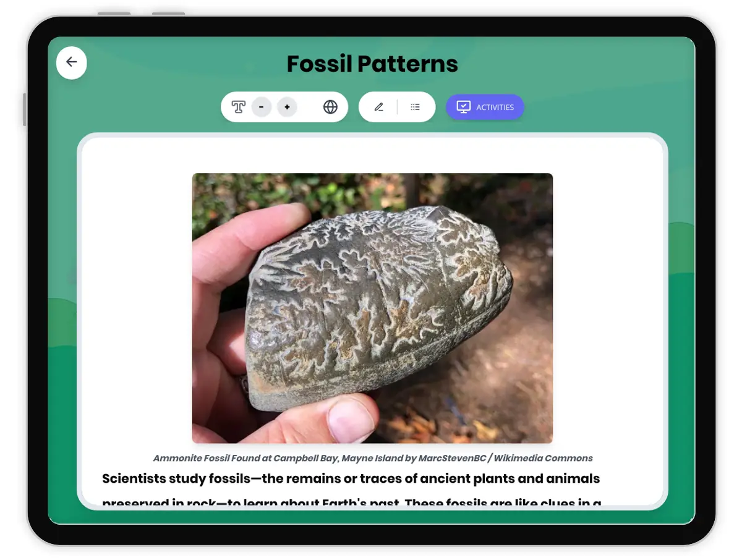Click the text size T icon
The height and width of the screenshot is (560, 742).
238,108
